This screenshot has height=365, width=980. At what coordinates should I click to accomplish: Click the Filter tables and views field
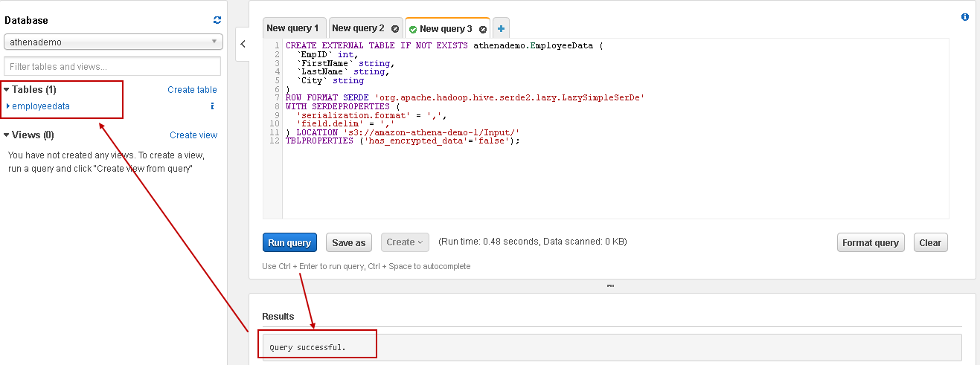point(112,66)
